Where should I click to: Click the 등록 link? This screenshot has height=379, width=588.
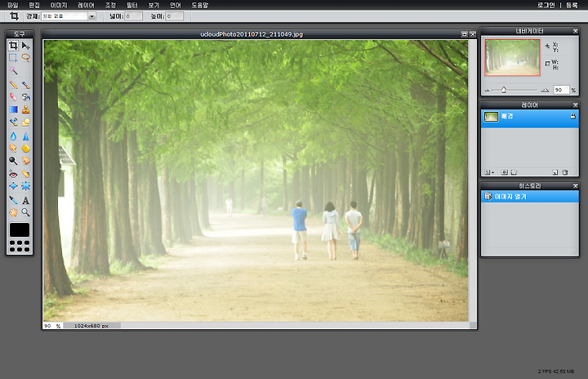coord(572,5)
